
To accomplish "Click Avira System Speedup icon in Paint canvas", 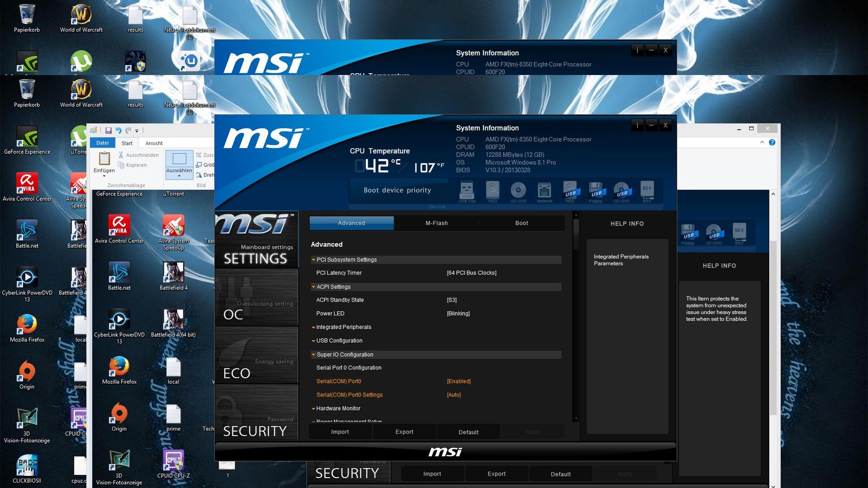I will pos(174,232).
